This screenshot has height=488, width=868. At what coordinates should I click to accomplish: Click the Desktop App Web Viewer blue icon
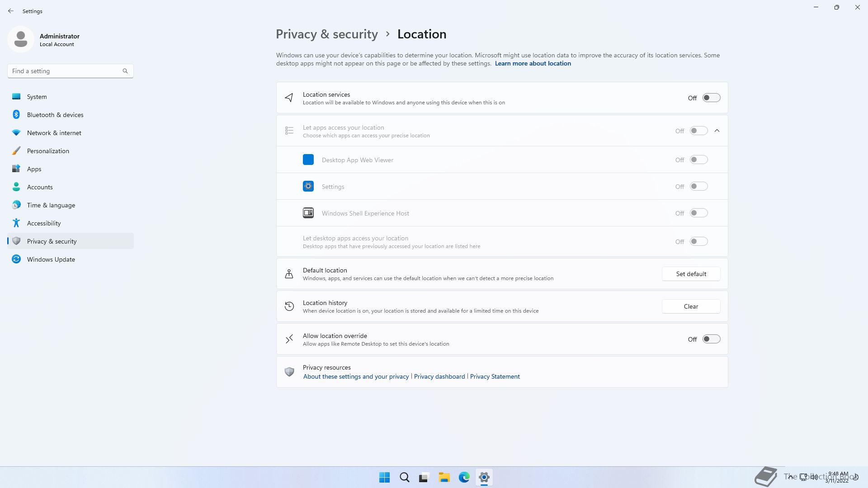[308, 160]
